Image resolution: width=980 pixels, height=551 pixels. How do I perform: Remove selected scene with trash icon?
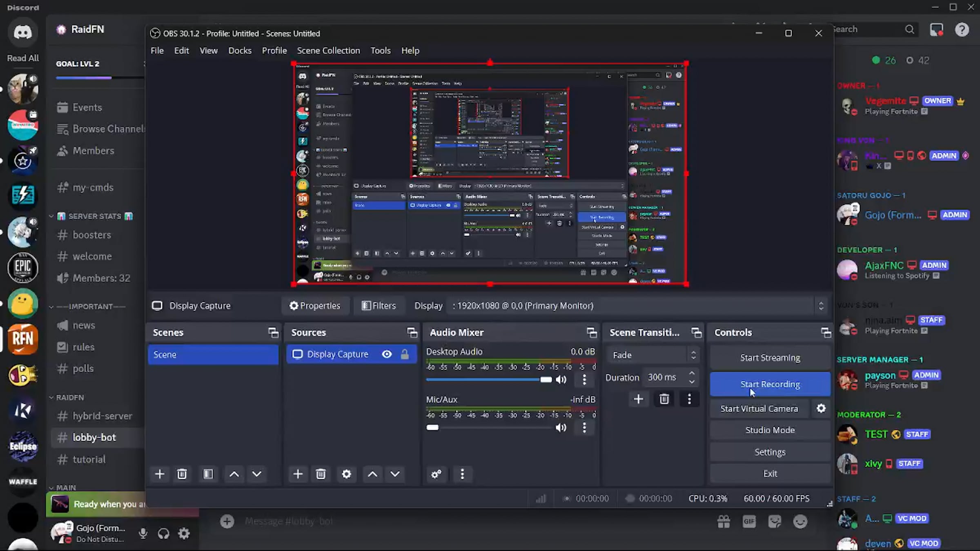(182, 474)
